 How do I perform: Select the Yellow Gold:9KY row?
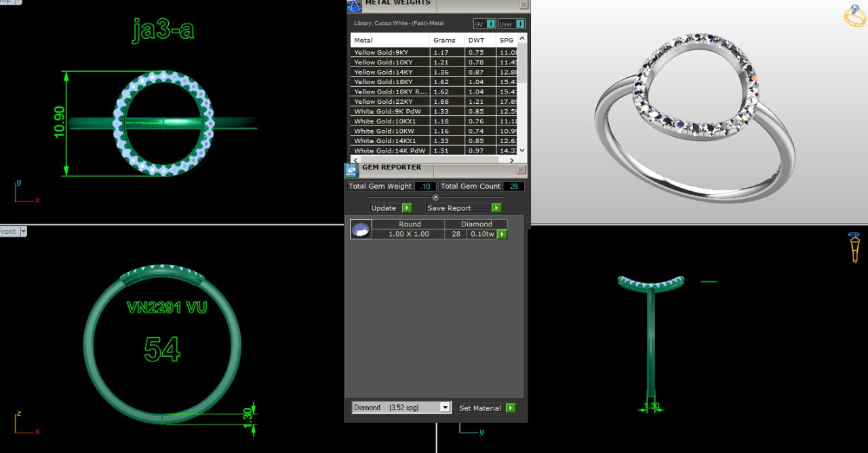(434, 52)
